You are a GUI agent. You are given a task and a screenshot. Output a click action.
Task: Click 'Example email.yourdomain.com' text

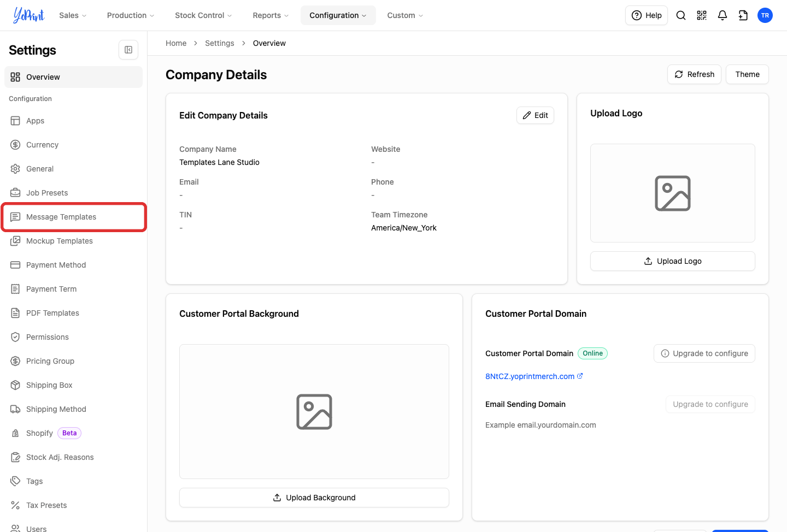(541, 425)
